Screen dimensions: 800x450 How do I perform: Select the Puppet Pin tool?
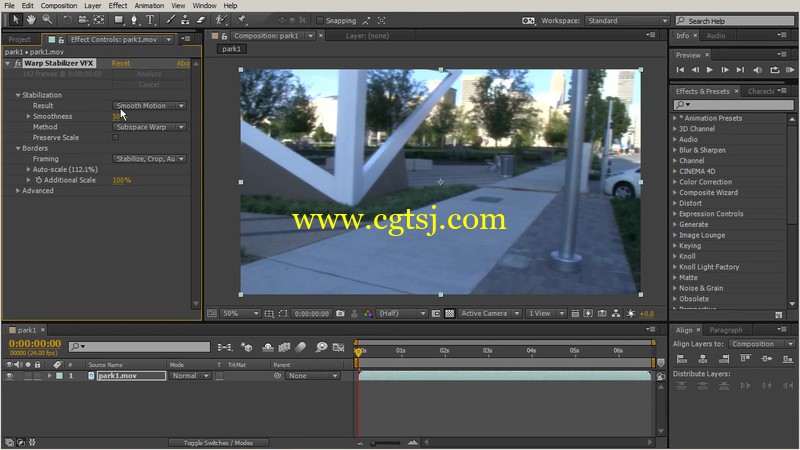click(242, 20)
